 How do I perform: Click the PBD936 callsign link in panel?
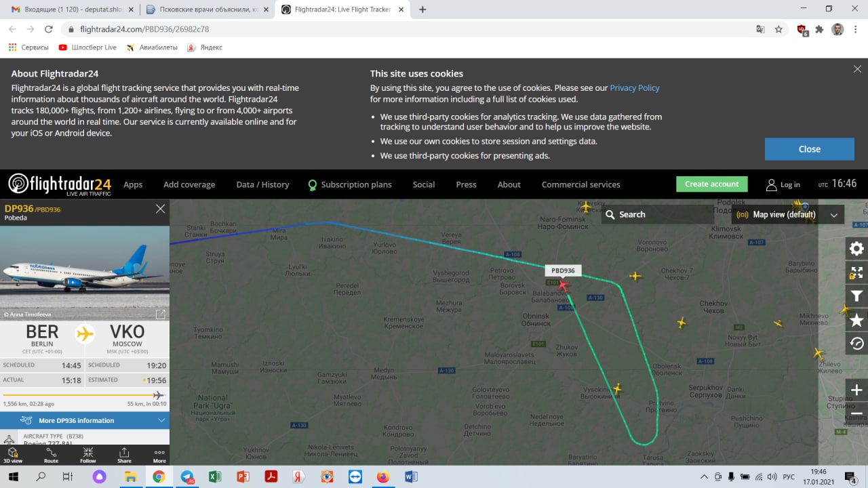coord(49,209)
